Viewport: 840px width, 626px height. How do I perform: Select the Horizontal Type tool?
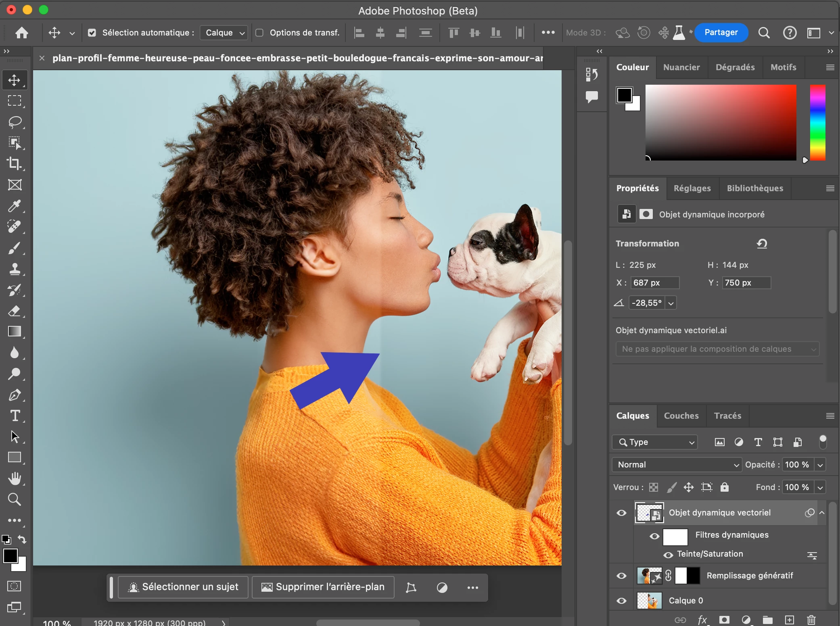(15, 416)
